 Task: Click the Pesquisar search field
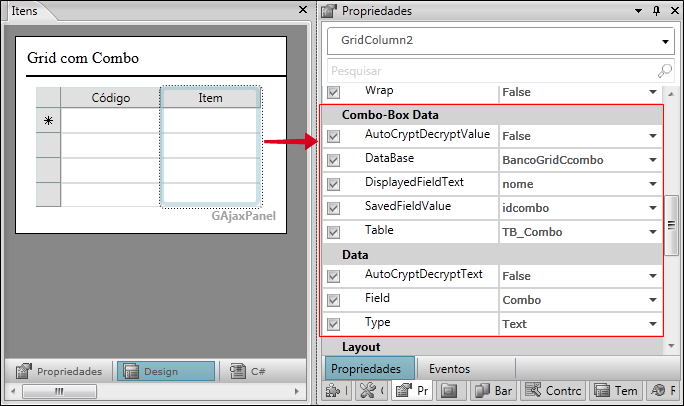coord(490,71)
